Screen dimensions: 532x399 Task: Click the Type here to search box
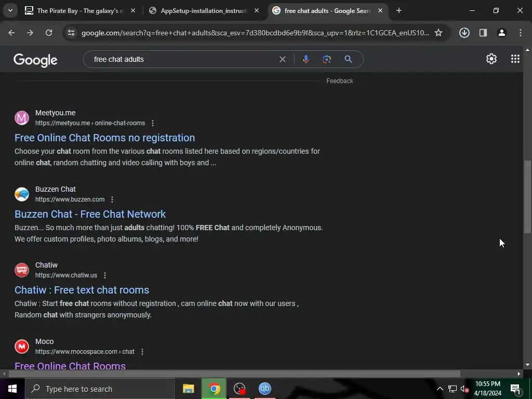point(100,389)
